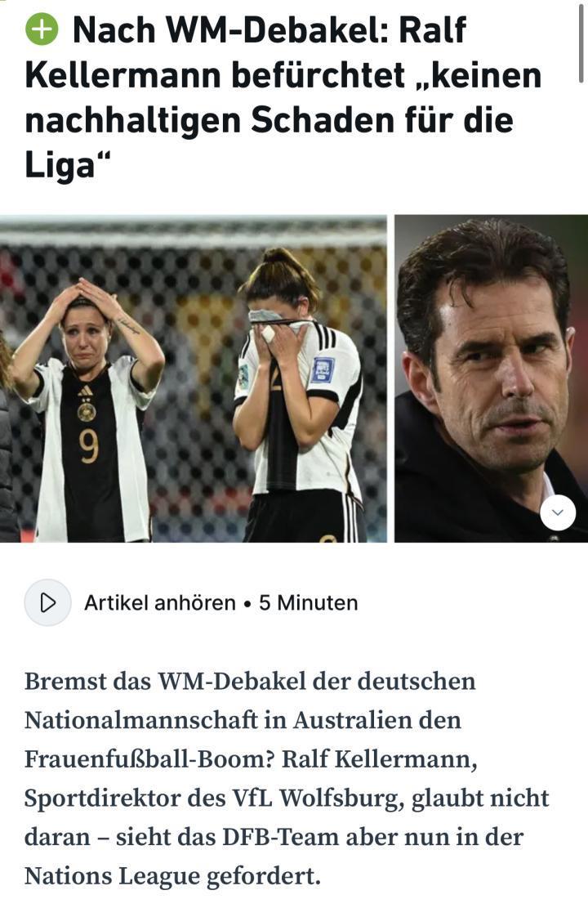Click the player wearing jersey number 9
Viewport: 588px width, 917px height.
point(87,409)
